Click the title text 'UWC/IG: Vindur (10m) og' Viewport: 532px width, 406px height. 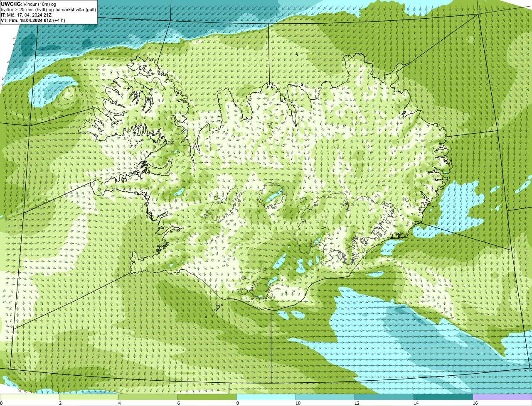28,4
